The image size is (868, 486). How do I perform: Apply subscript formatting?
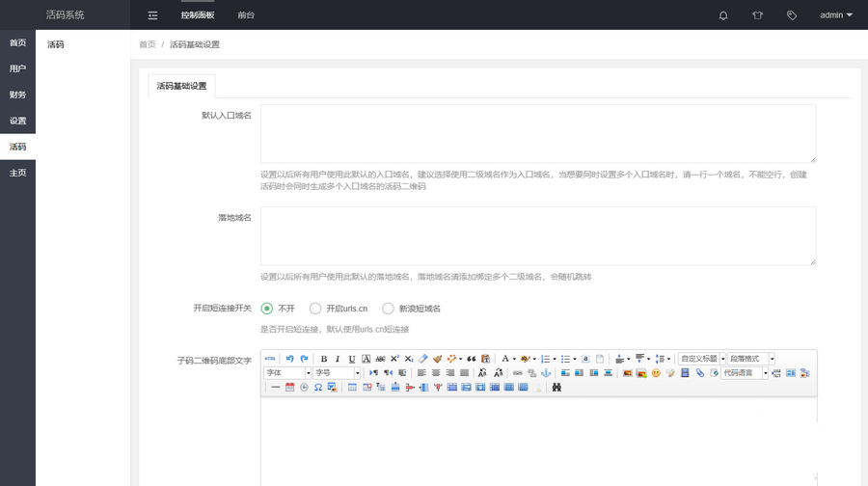coord(409,359)
